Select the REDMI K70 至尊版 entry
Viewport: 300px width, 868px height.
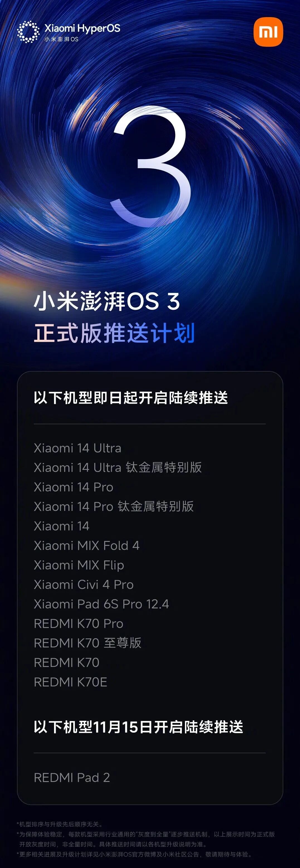88,643
